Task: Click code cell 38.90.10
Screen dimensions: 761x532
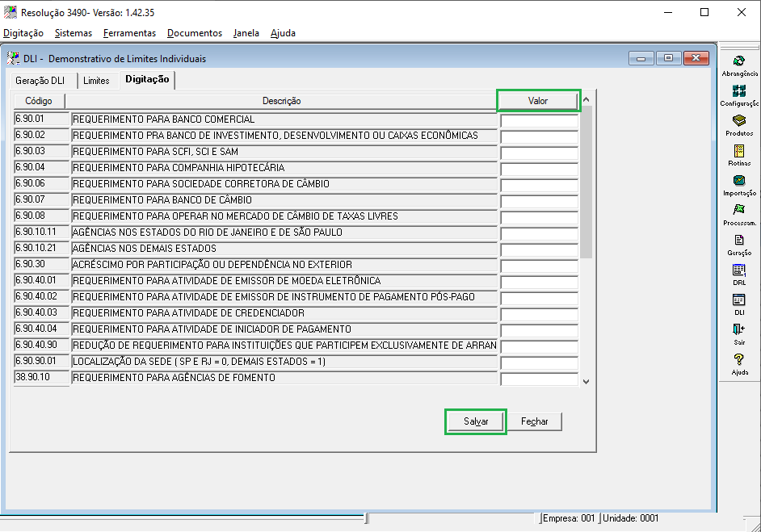Action: (42, 377)
